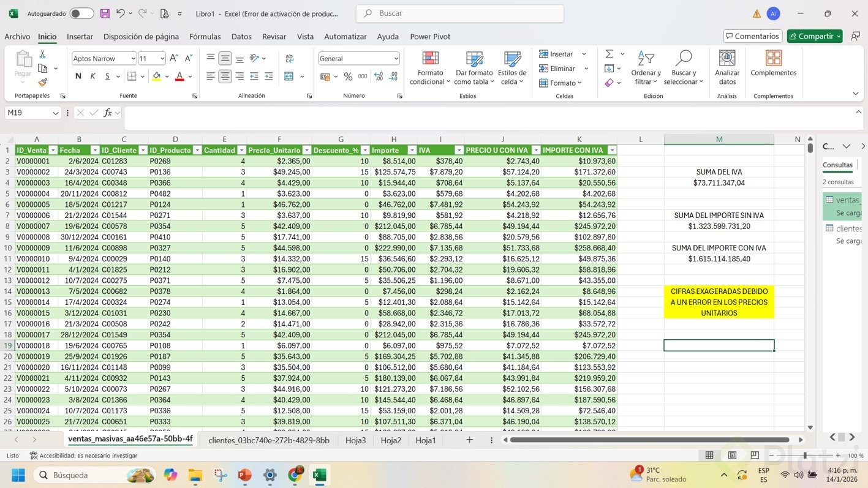Toggle the Autoguardado switch
The image size is (868, 488).
pos(81,13)
